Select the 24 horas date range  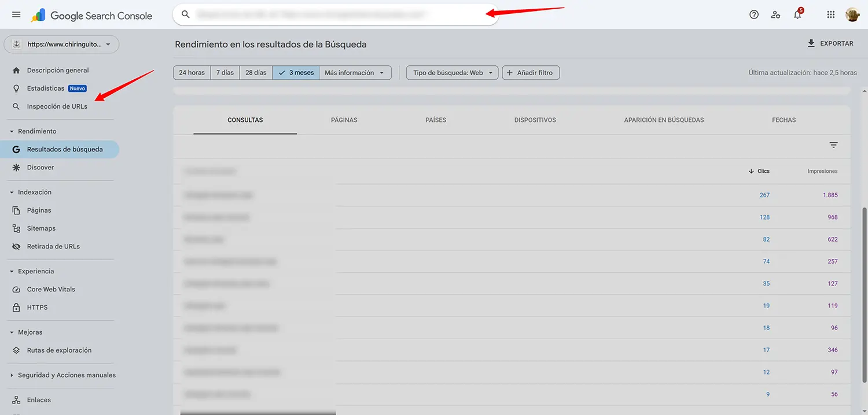point(192,72)
